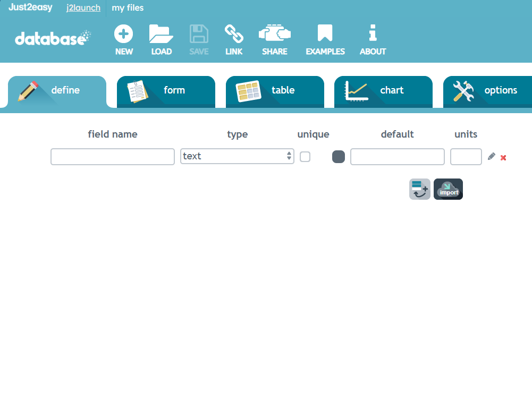
Task: Click the 'unique' column header
Action: coord(313,134)
